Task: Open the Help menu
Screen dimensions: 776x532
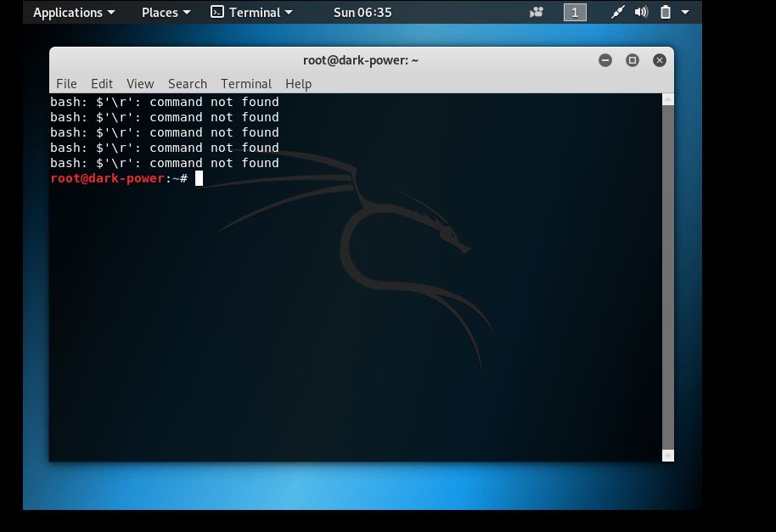Action: pos(298,83)
